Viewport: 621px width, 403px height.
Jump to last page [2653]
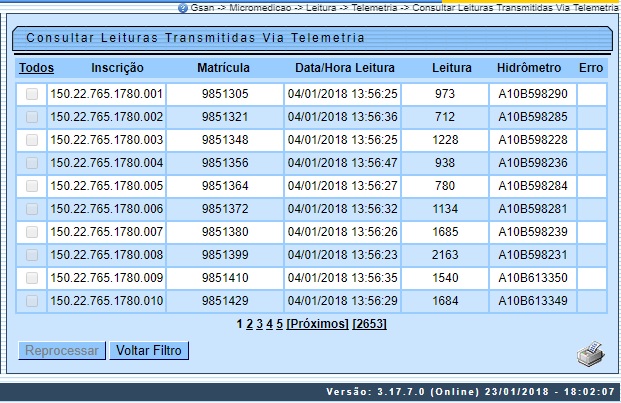click(369, 324)
